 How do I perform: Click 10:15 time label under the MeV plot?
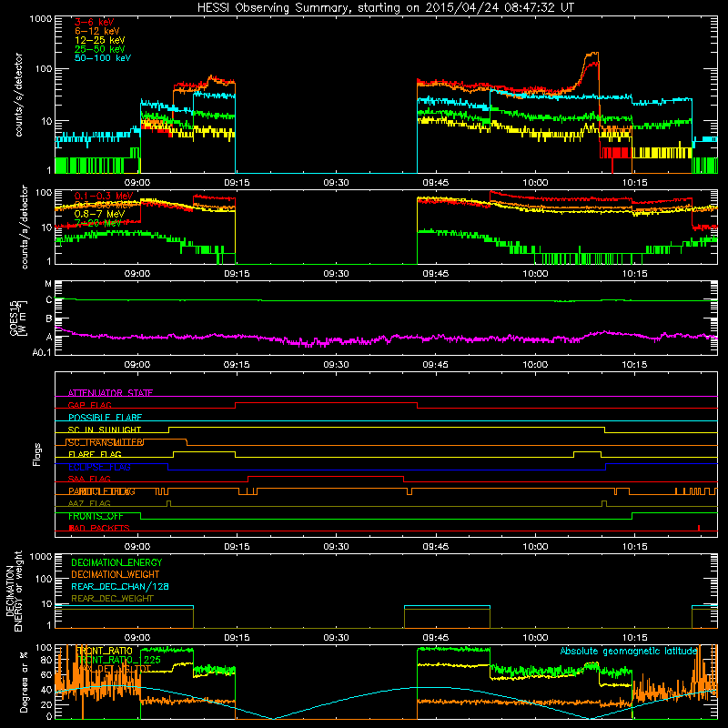(634, 274)
